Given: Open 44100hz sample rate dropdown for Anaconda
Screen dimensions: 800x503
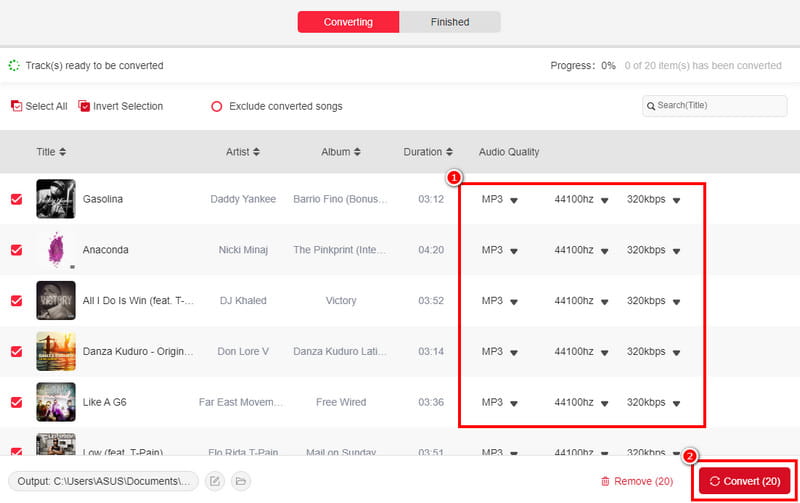Looking at the screenshot, I should [x=605, y=250].
